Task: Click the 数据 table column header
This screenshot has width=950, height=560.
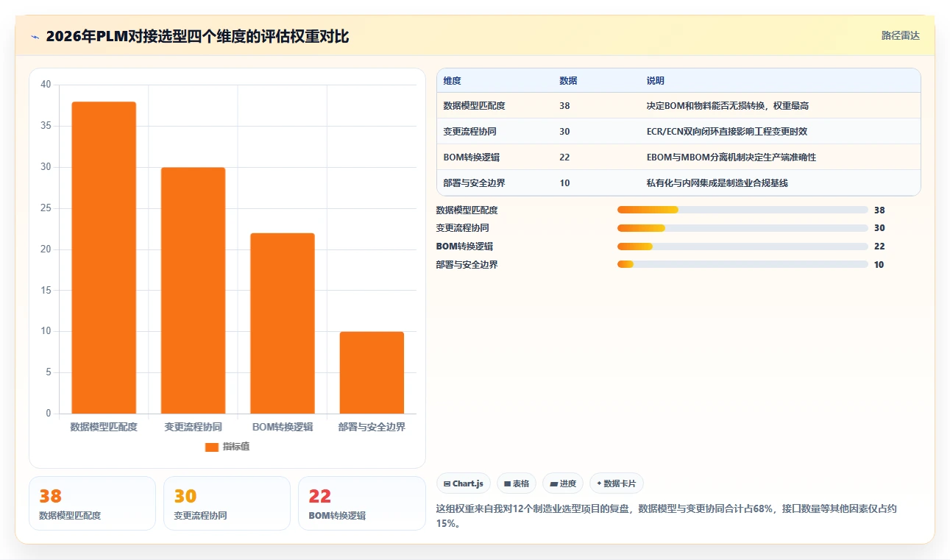Action: pos(568,81)
